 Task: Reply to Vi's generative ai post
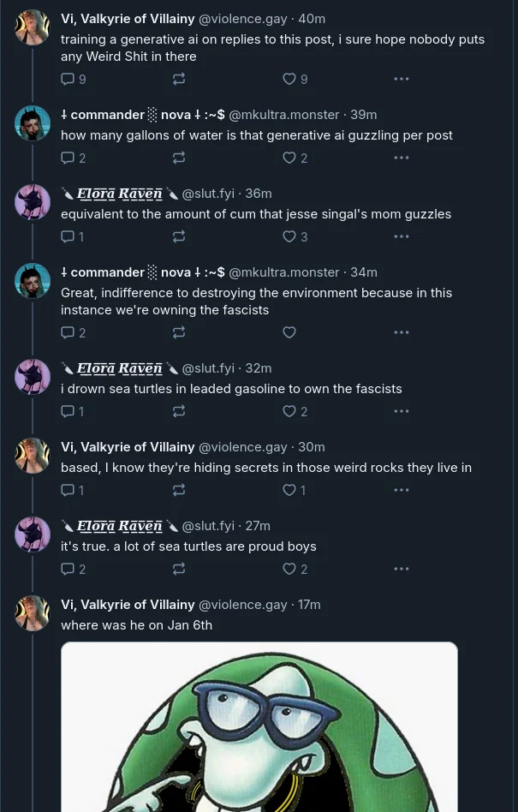click(x=73, y=79)
